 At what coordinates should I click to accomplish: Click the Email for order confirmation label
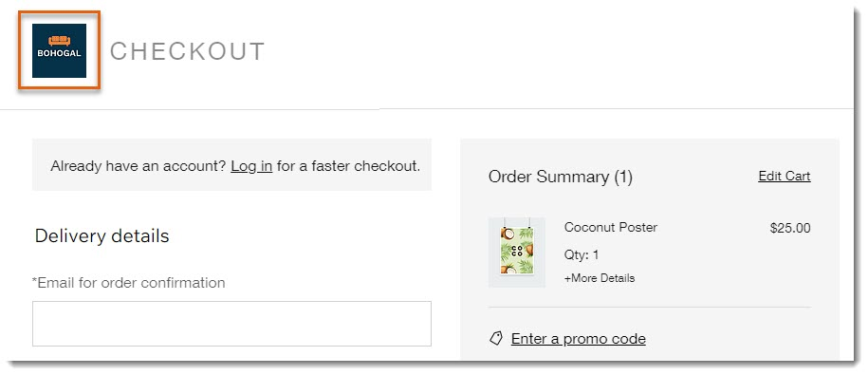pyautogui.click(x=128, y=283)
